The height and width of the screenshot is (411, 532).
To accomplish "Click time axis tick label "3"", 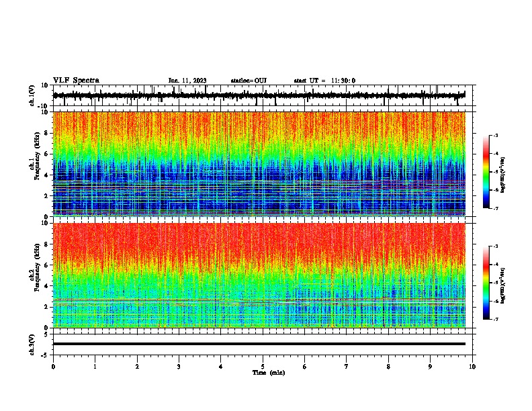I will (x=179, y=367).
